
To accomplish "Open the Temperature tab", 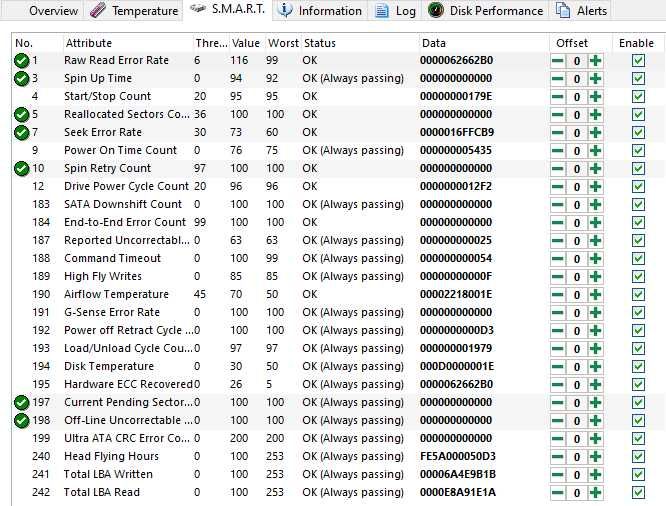I will [134, 10].
